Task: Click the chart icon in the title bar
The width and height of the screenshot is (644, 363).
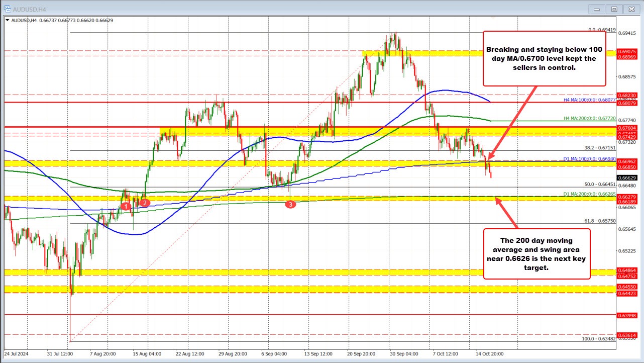Action: pyautogui.click(x=8, y=9)
